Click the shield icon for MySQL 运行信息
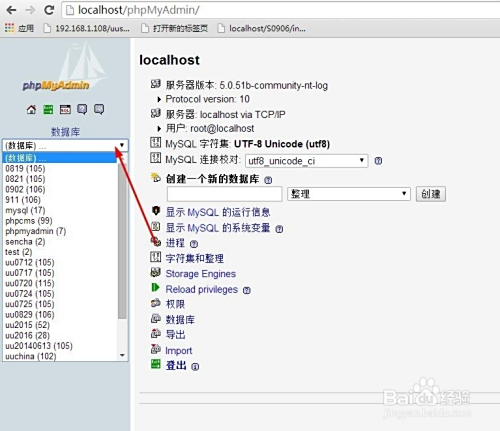 point(155,211)
